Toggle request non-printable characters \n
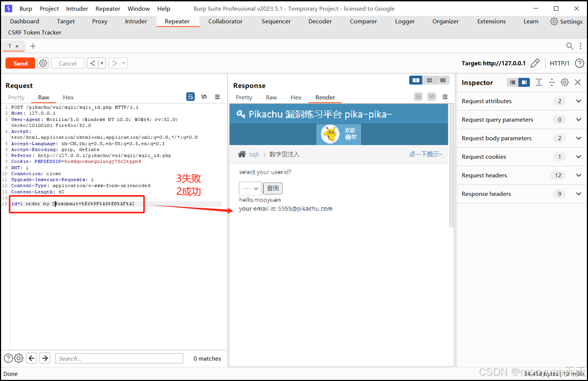 204,97
